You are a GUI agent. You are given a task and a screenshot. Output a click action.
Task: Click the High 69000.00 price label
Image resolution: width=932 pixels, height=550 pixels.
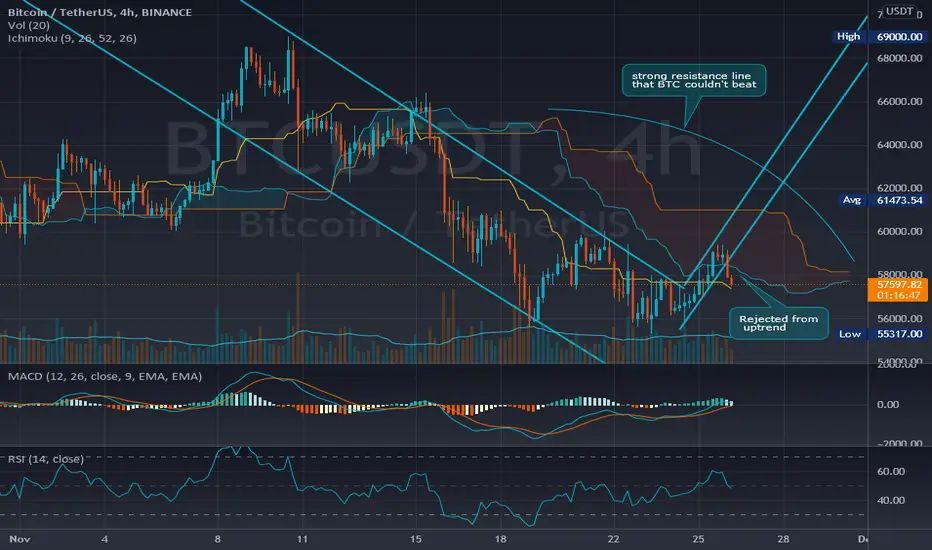point(879,37)
